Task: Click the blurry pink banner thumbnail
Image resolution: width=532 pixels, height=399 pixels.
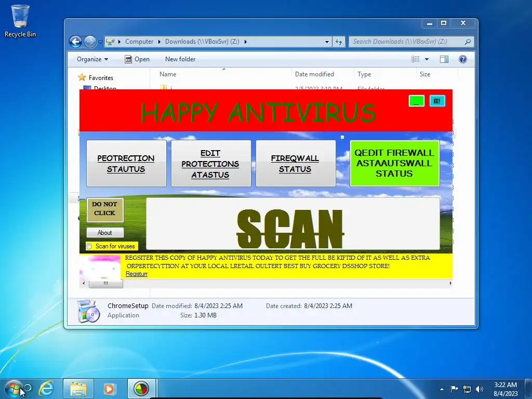Action: point(100,267)
